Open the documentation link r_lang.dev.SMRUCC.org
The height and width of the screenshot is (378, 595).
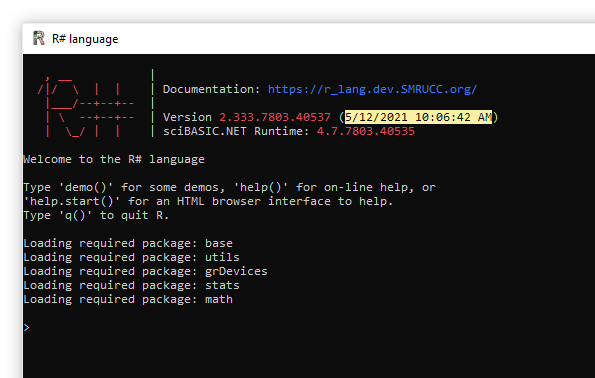coord(372,89)
